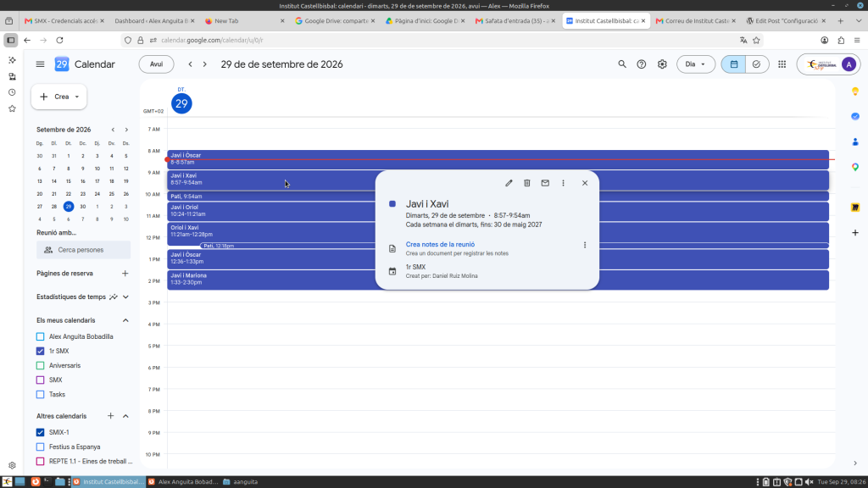Open Google Keep in side panel

tap(855, 91)
